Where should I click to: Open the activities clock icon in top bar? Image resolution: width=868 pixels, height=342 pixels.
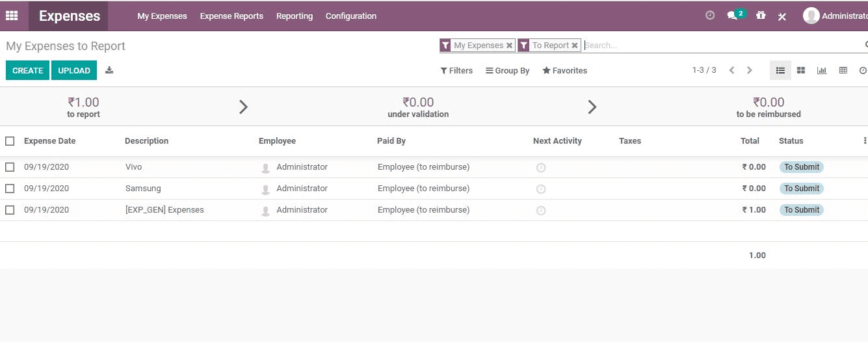[710, 16]
